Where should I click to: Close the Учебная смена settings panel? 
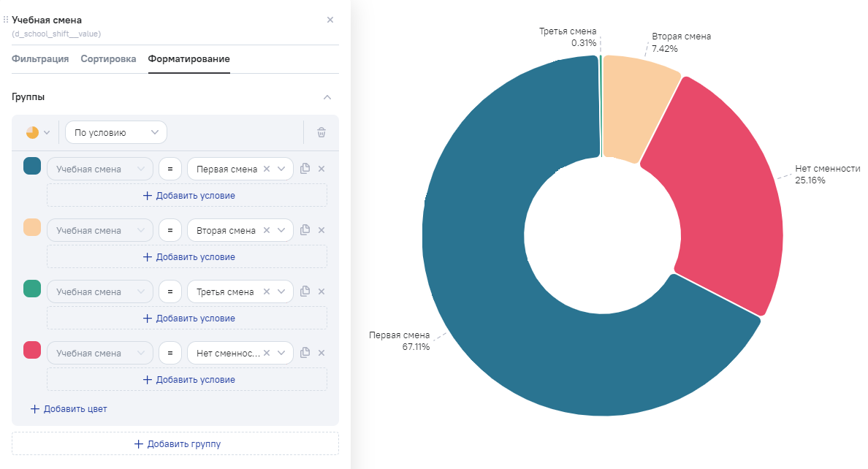pos(330,20)
